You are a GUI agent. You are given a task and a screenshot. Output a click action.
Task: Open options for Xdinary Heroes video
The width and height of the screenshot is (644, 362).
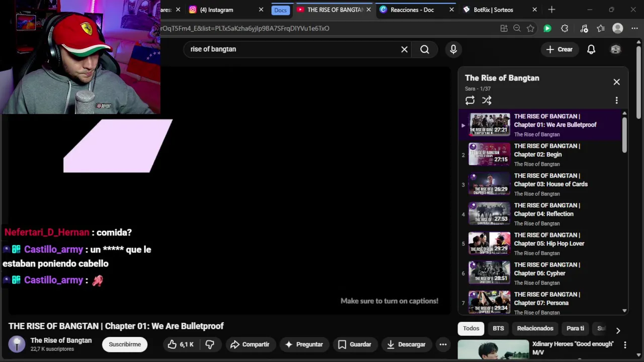pos(625,345)
